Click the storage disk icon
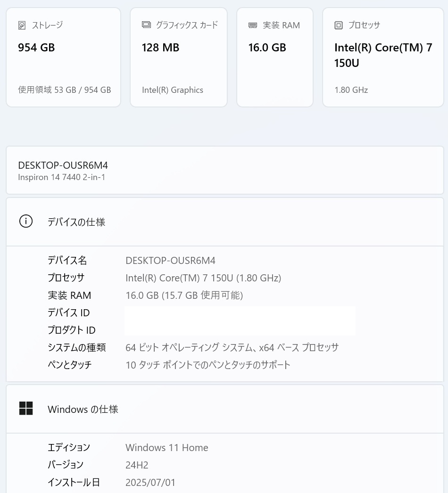 tap(22, 25)
